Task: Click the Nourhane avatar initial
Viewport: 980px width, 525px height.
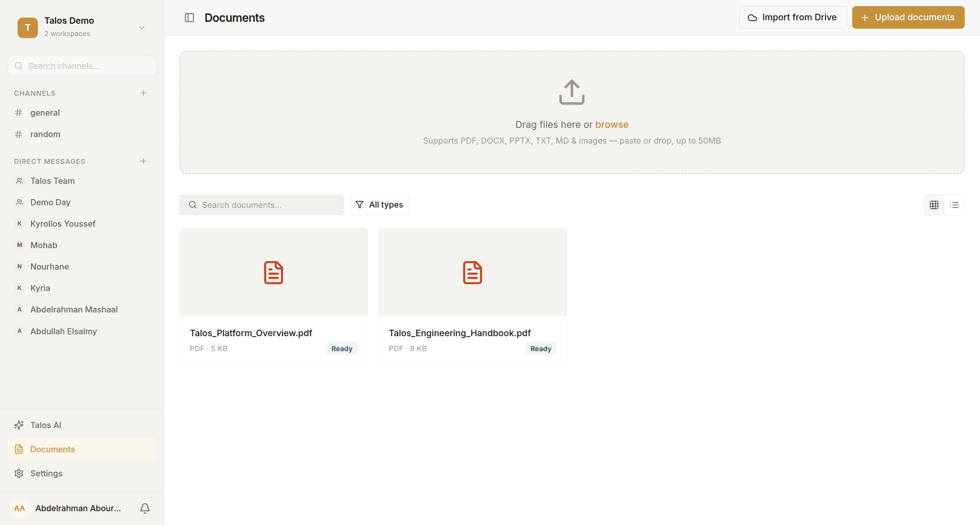Action: click(20, 267)
